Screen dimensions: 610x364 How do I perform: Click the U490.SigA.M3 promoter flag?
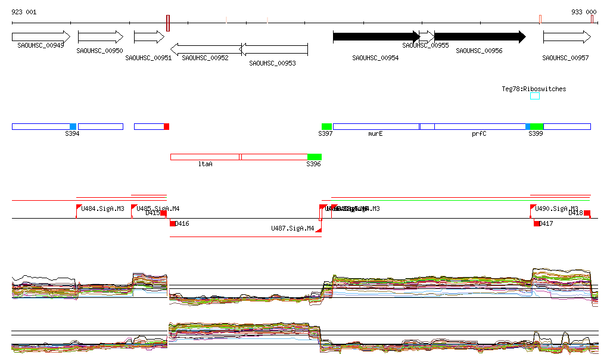point(533,207)
